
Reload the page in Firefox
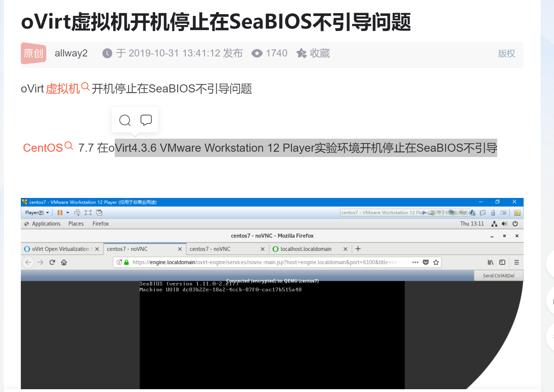tap(52, 262)
